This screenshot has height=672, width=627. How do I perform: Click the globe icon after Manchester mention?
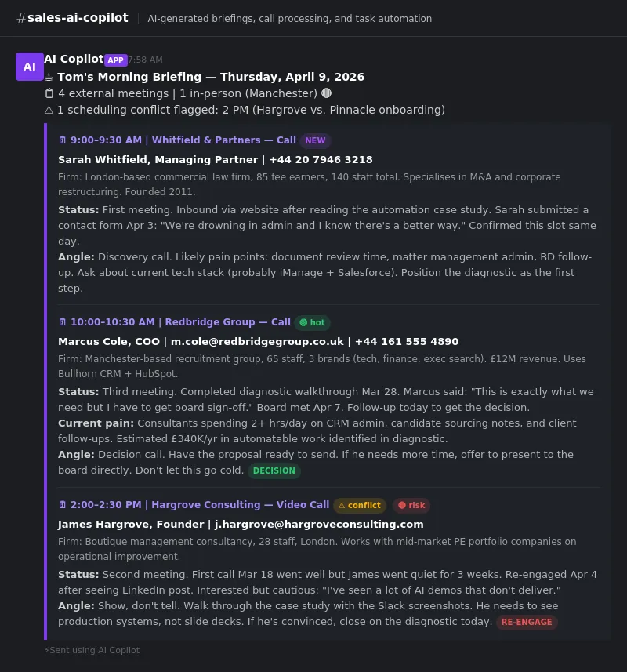[326, 93]
